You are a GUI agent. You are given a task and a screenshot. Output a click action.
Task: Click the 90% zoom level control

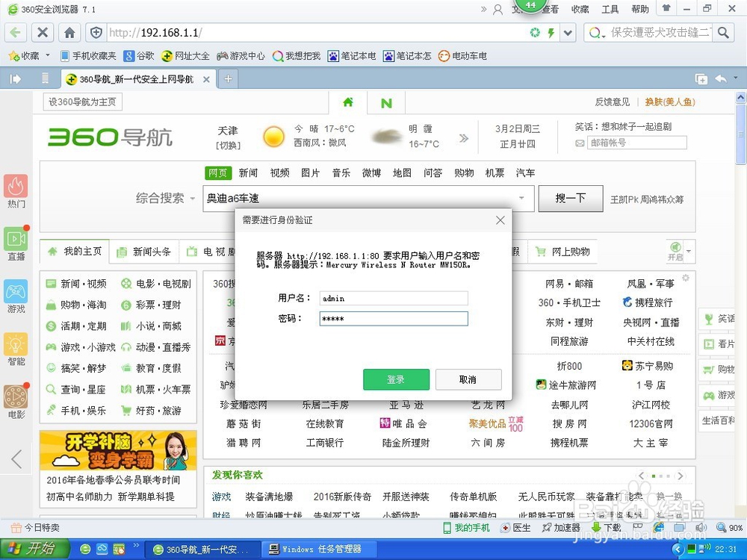tap(729, 528)
